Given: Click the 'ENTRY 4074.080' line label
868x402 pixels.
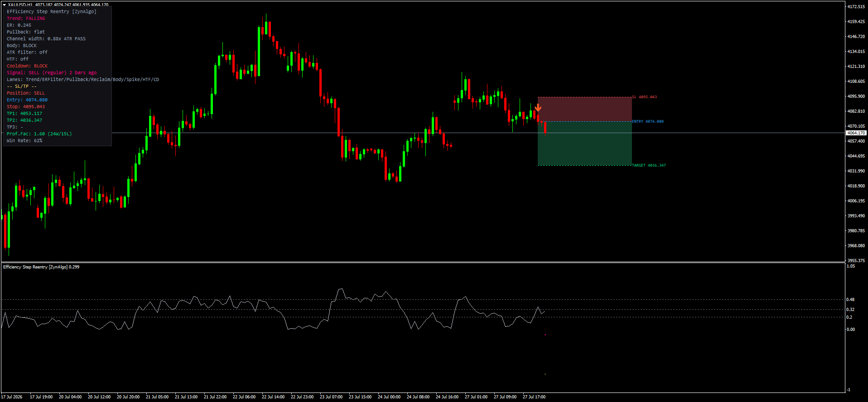Looking at the screenshot, I should click(x=648, y=121).
